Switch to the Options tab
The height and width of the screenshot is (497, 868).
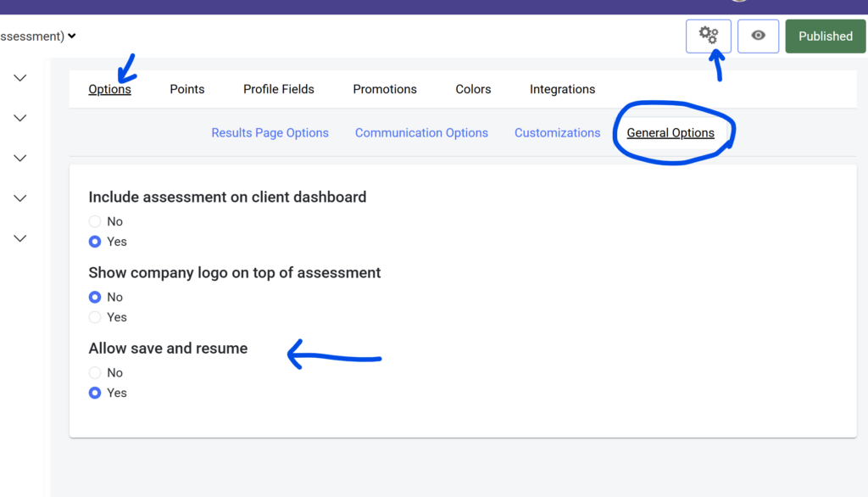pyautogui.click(x=109, y=89)
